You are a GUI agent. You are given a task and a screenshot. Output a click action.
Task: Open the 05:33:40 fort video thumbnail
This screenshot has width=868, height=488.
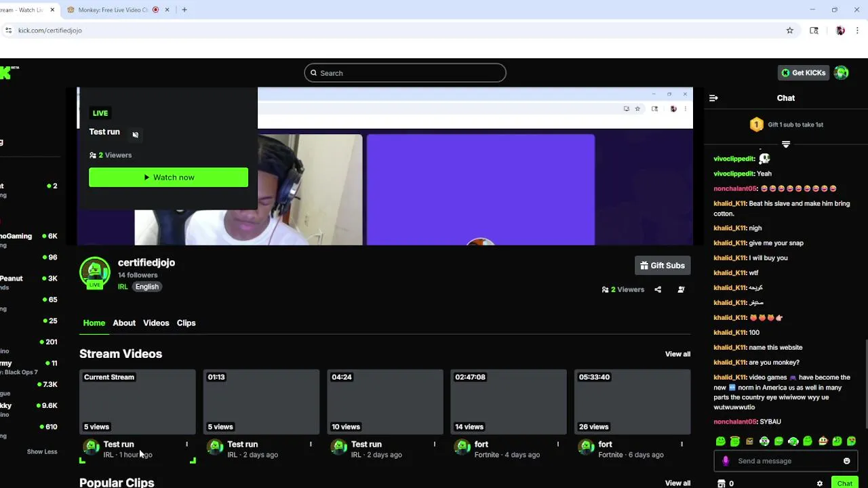[x=633, y=402]
